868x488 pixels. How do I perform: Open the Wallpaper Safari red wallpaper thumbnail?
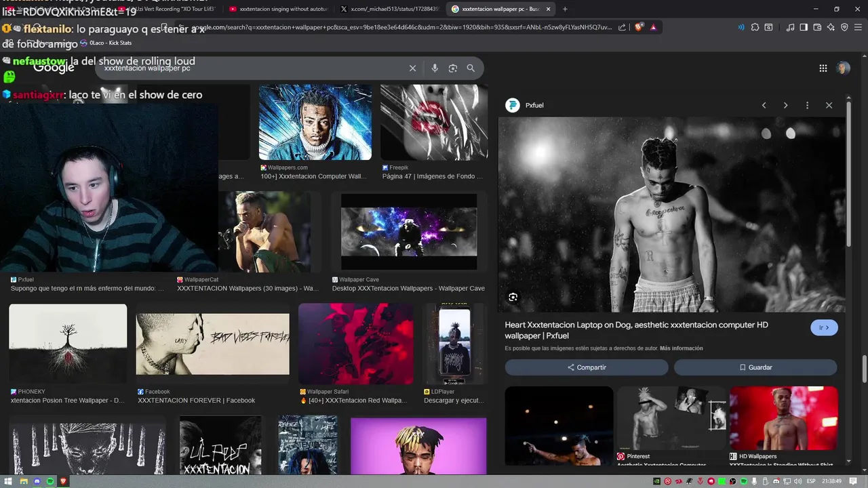(356, 344)
